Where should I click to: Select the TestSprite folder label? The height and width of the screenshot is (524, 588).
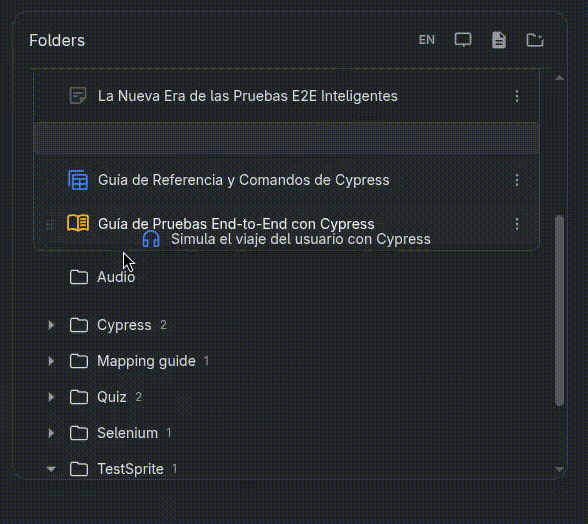tap(130, 469)
